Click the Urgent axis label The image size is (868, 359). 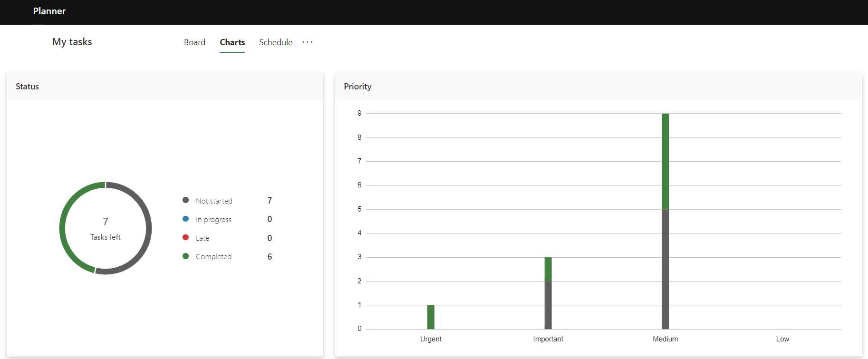pos(431,339)
